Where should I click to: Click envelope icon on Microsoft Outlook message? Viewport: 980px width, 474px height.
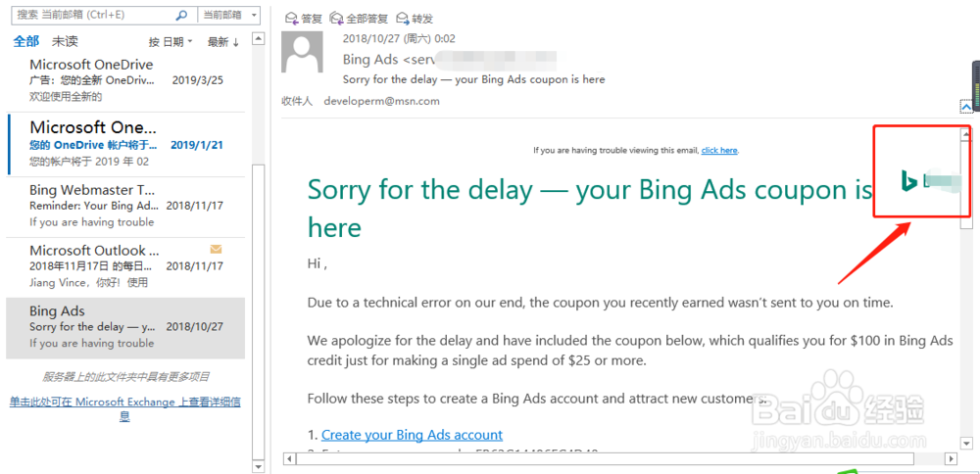point(216,250)
